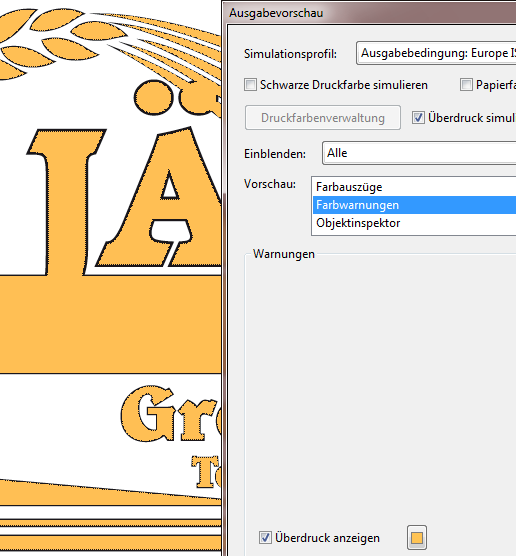Viewport: 516px width, 556px height.
Task: Open the Überdruck warning color swatch
Action: pyautogui.click(x=417, y=538)
